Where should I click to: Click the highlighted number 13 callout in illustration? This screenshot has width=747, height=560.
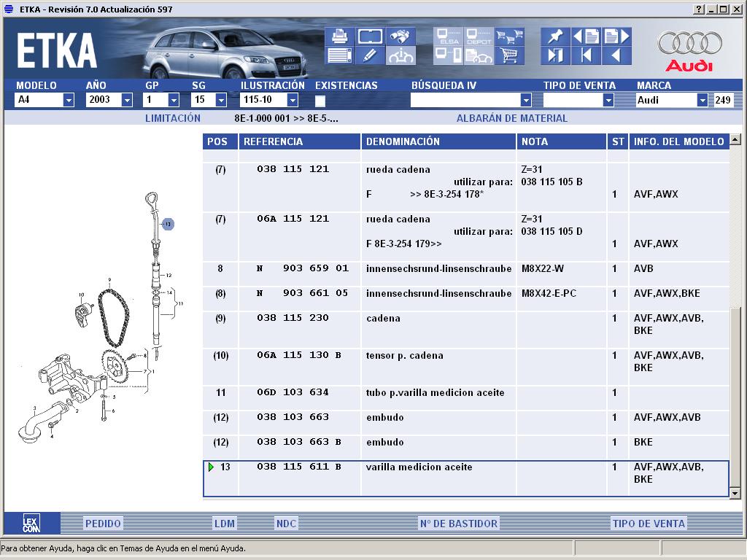click(x=168, y=224)
